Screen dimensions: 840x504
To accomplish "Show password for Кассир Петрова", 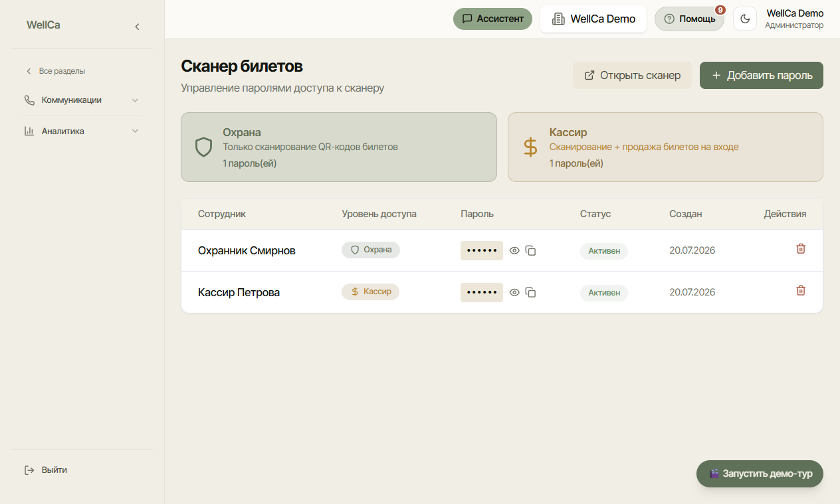I will (x=514, y=292).
